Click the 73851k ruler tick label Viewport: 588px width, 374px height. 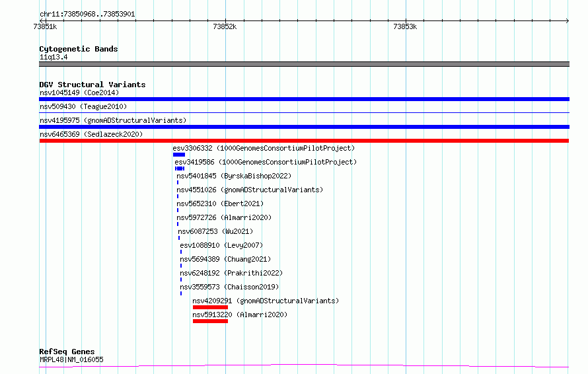[x=45, y=26]
